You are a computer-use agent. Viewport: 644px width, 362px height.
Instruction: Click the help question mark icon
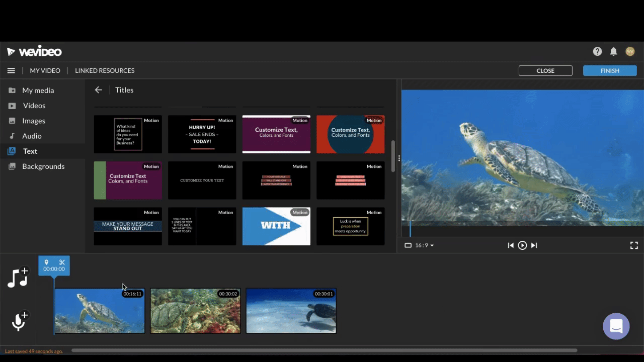tap(597, 51)
